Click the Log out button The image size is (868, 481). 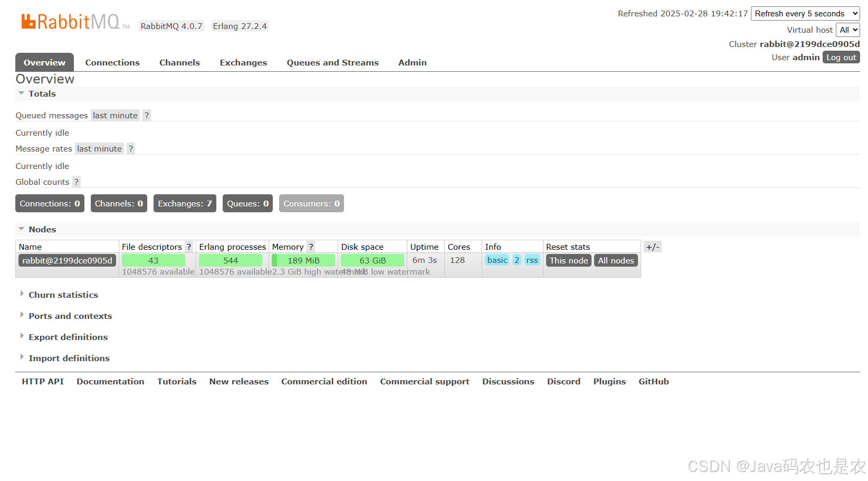tap(841, 57)
